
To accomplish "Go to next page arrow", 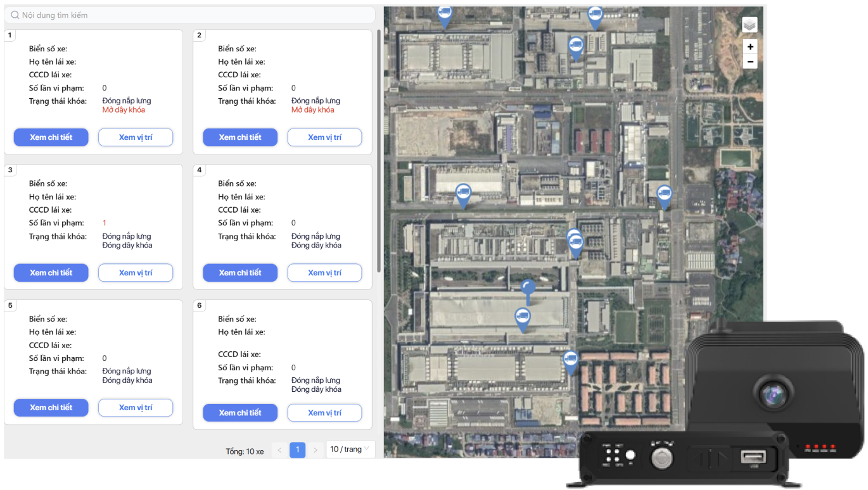I will coord(316,450).
